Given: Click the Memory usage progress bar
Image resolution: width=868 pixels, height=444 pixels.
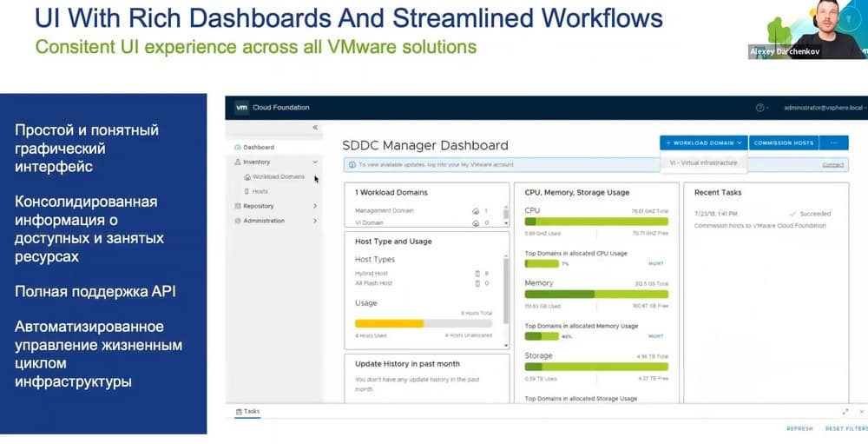Looking at the screenshot, I should coord(596,294).
